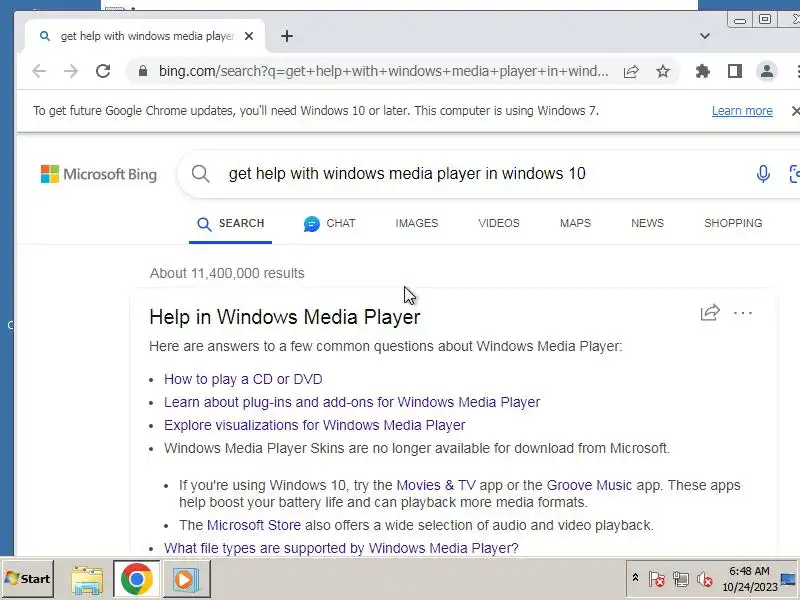Screen dimensions: 800x600
Task: Open Chrome extensions puzzle icon
Action: [703, 71]
